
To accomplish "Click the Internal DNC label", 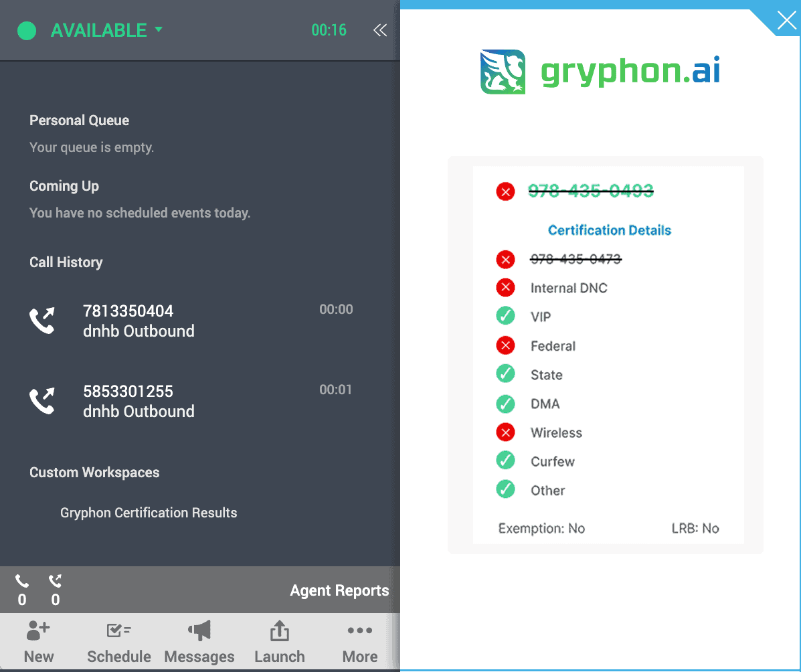I will coord(569,288).
